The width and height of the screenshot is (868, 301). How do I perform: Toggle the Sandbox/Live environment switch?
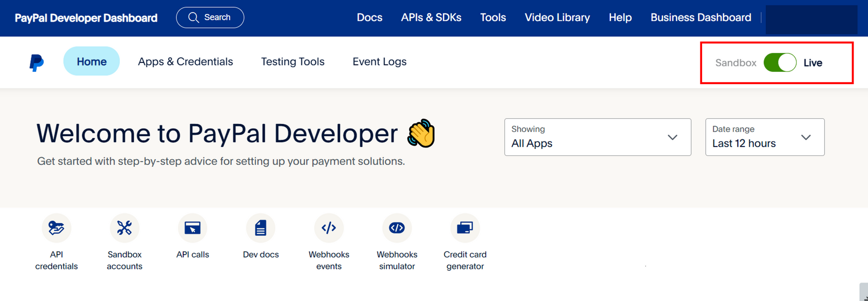780,62
